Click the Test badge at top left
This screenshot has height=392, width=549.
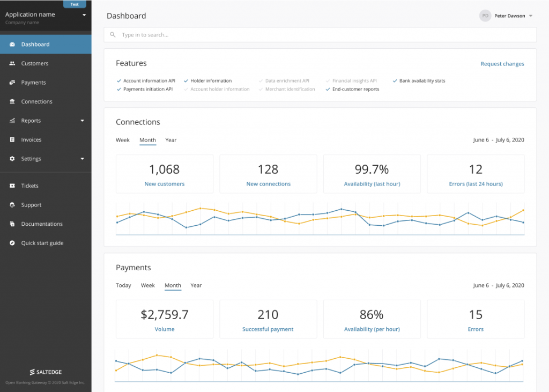(x=75, y=4)
